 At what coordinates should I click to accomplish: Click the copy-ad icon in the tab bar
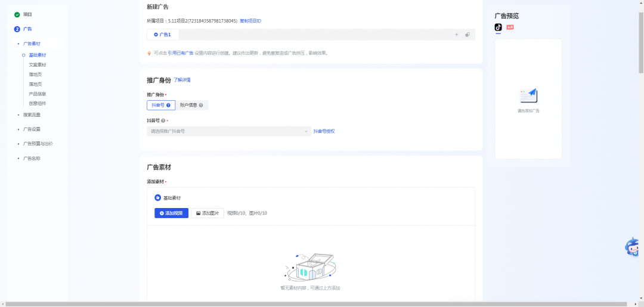click(467, 35)
